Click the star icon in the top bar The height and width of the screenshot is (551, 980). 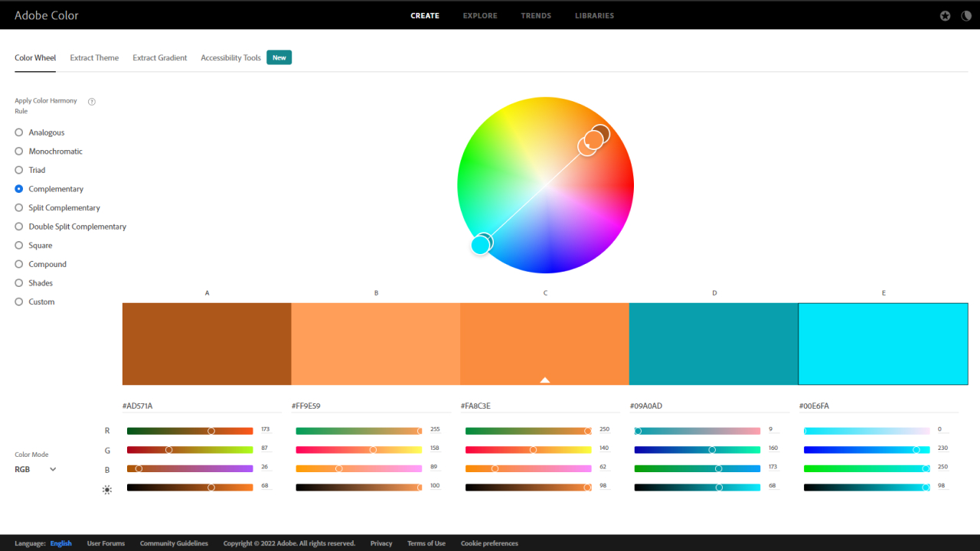point(946,15)
